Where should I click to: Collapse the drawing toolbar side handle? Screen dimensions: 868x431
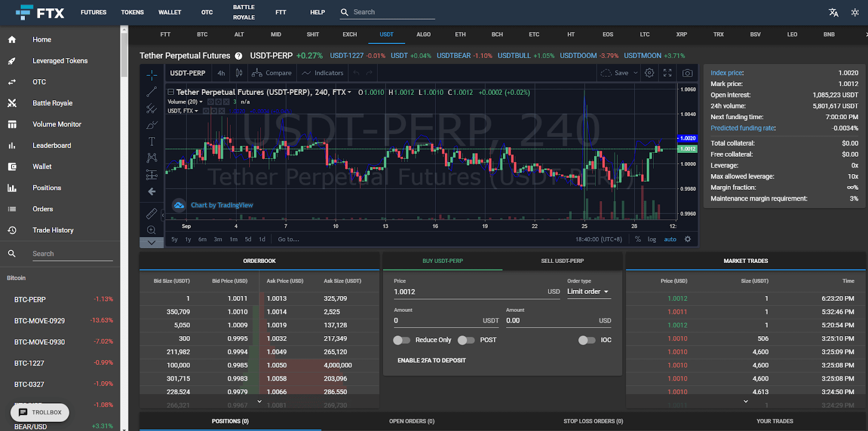[163, 215]
